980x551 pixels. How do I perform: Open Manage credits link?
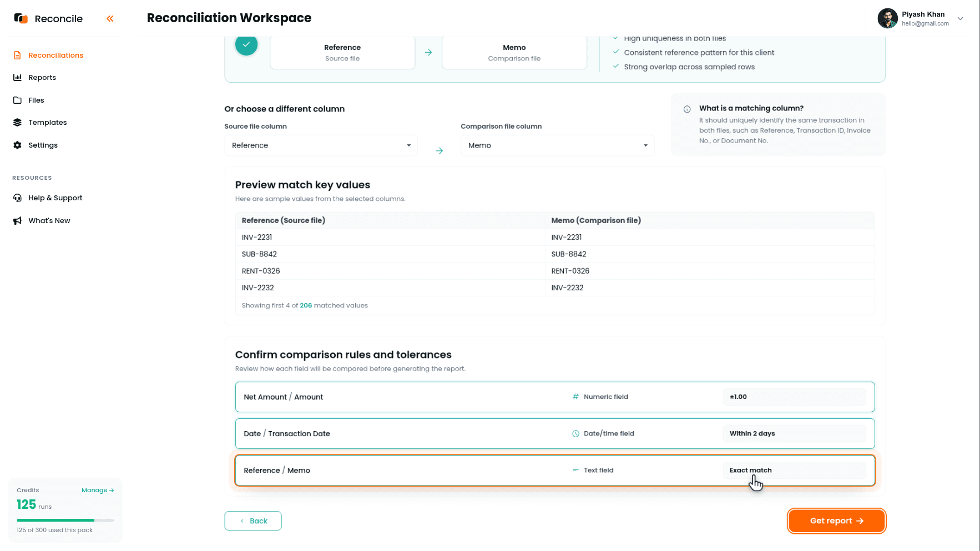click(98, 491)
